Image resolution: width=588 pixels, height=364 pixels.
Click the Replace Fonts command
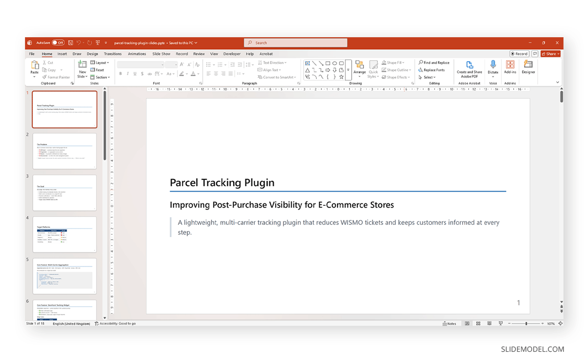tap(433, 70)
